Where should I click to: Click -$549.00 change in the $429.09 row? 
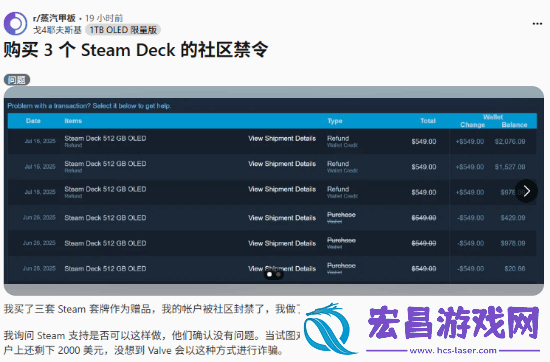[x=470, y=218]
